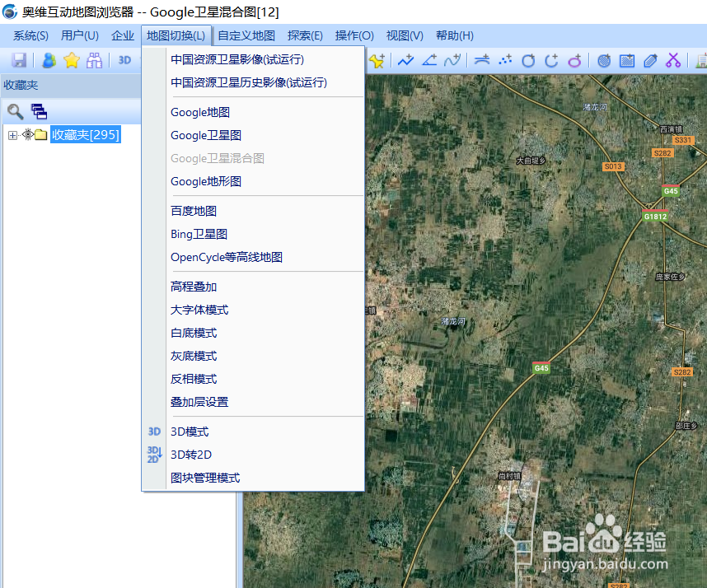The height and width of the screenshot is (588, 707).
Task: Switch to Google地形图
Action: (x=265, y=181)
